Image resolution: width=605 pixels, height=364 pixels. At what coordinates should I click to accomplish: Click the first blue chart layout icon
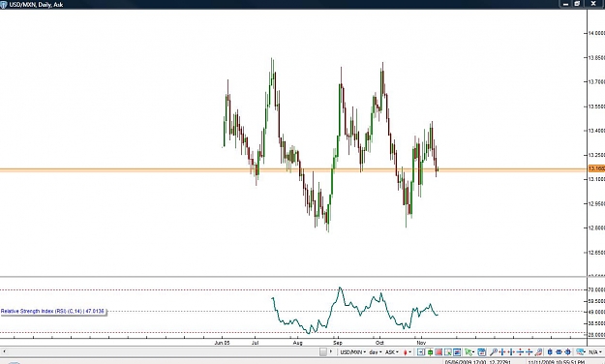pyautogui.click(x=550, y=352)
